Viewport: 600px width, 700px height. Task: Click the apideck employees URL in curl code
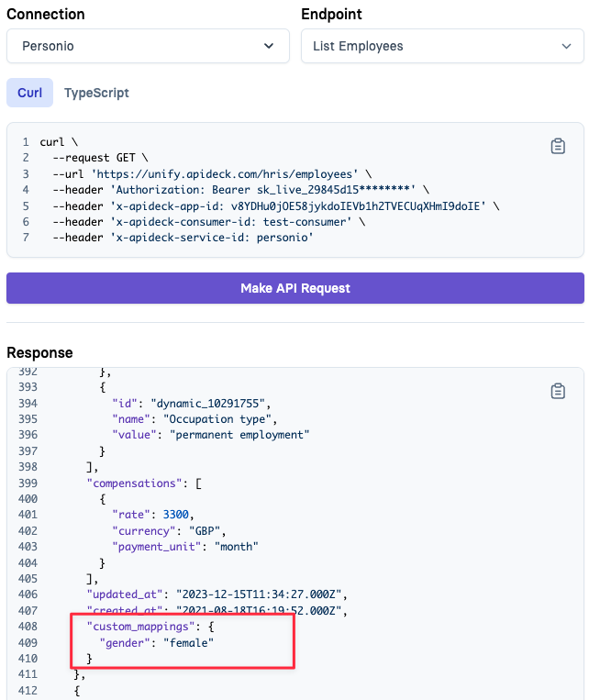(228, 174)
